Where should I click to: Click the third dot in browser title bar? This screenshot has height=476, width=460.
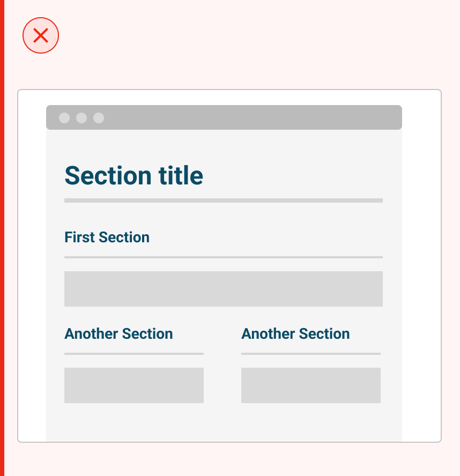pos(99,118)
